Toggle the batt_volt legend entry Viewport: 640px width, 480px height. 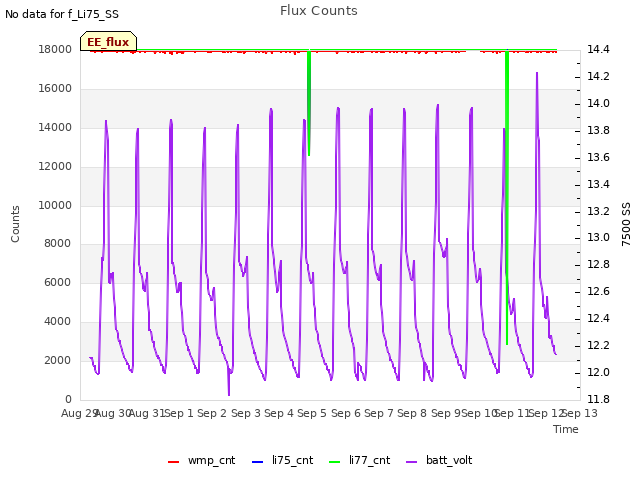tap(439, 460)
